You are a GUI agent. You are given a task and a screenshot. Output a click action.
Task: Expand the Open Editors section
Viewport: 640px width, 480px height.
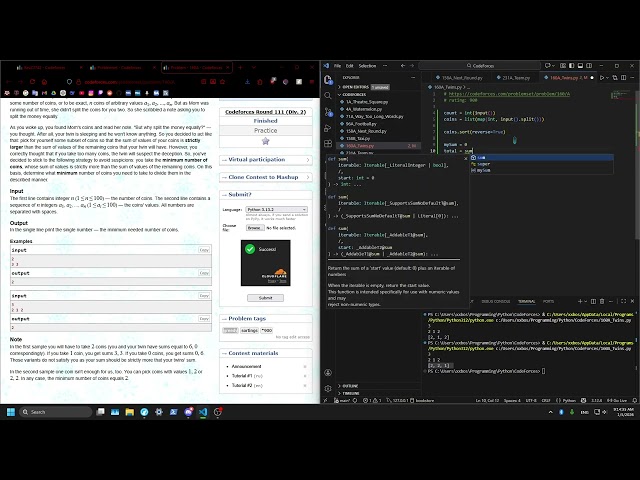(379, 87)
